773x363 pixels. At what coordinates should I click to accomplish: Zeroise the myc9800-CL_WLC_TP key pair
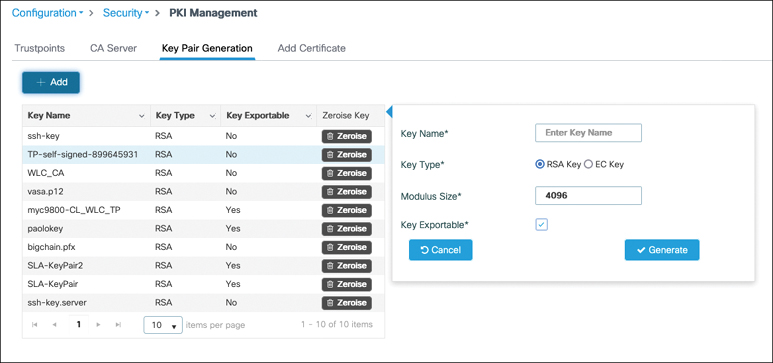347,210
